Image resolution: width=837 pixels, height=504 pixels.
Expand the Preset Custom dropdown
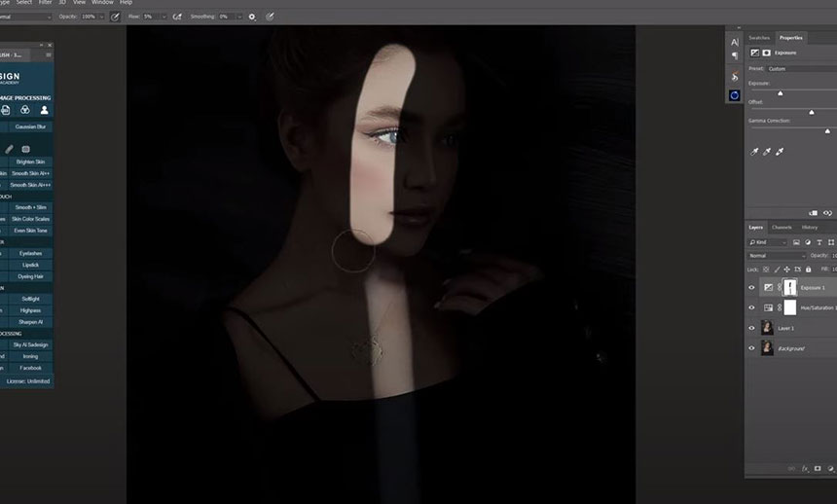(798, 68)
